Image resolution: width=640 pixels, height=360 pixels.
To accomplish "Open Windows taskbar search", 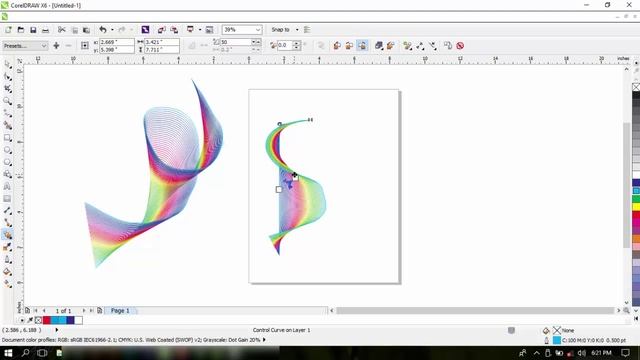I will pos(25,353).
